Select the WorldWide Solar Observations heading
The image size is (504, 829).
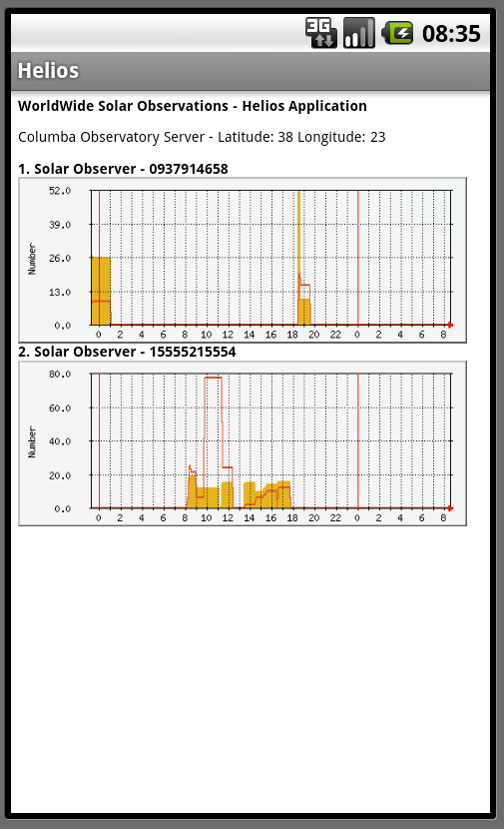click(x=193, y=106)
